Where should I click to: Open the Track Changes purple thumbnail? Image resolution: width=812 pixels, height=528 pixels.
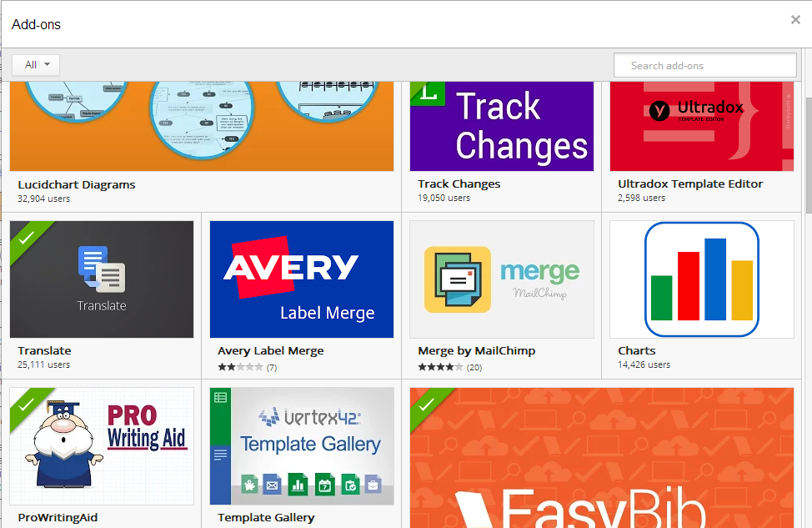pos(501,126)
